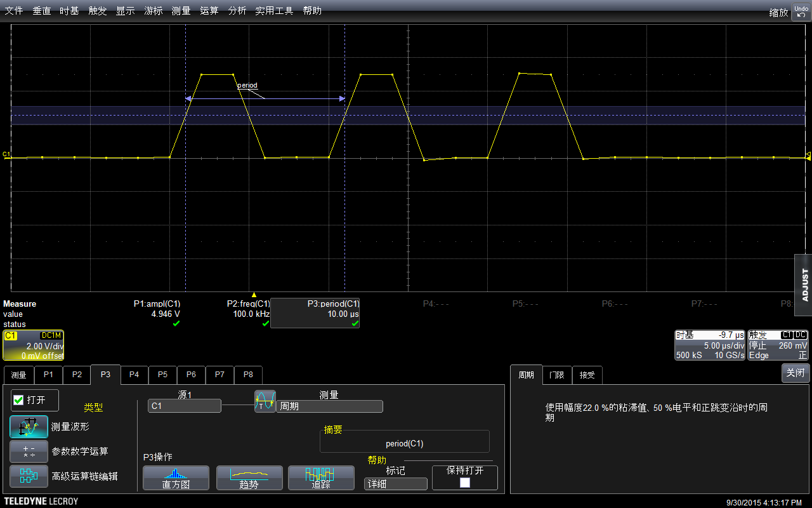812x508 pixels.
Task: Open the 时基 timebase descriptor box
Action: click(710, 345)
